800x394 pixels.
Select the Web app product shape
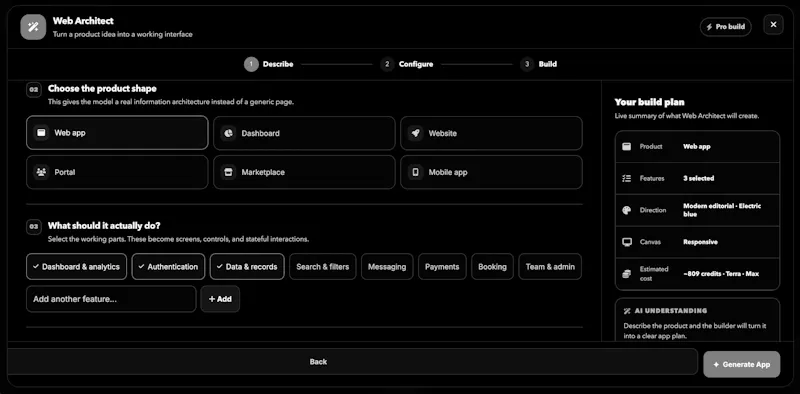click(117, 133)
